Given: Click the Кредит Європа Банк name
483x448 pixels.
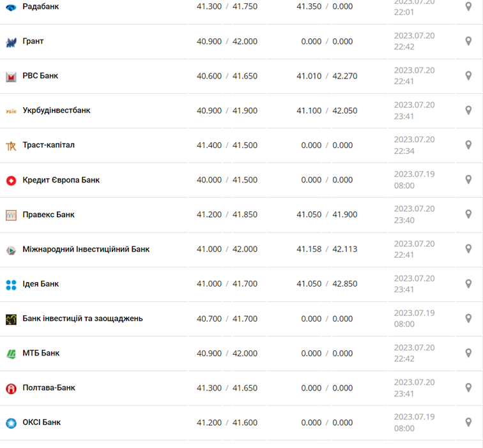Looking at the screenshot, I should tap(61, 180).
